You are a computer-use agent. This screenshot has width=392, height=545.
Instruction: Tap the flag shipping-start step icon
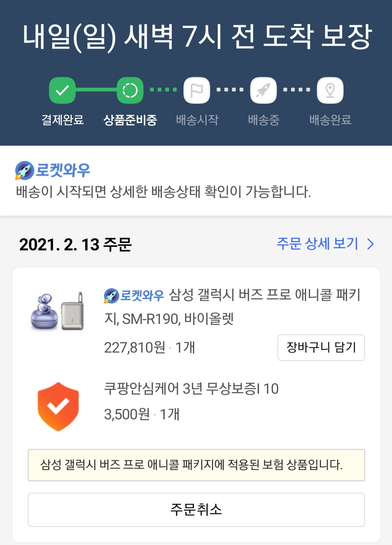(197, 90)
